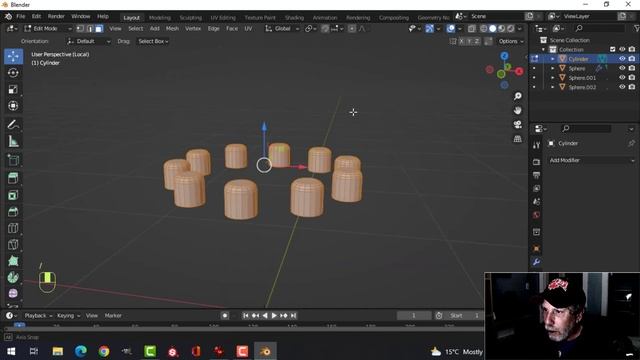Open the Tool properties tab icon

pos(536,145)
